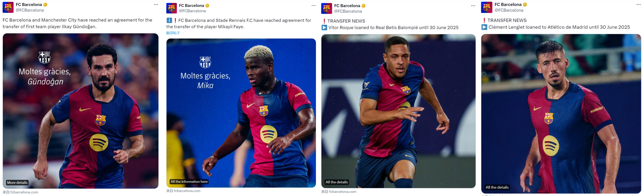Click FC Barcelona avatar on the Lenglet tweet

point(487,7)
